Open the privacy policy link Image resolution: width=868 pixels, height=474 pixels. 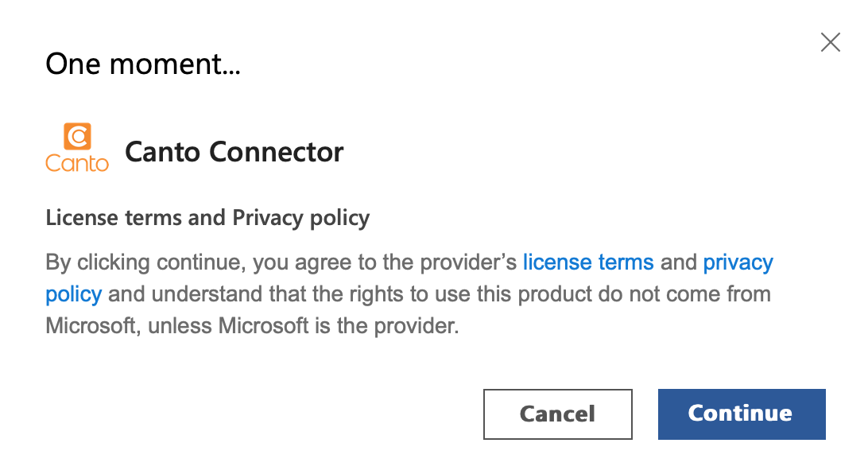click(x=738, y=262)
